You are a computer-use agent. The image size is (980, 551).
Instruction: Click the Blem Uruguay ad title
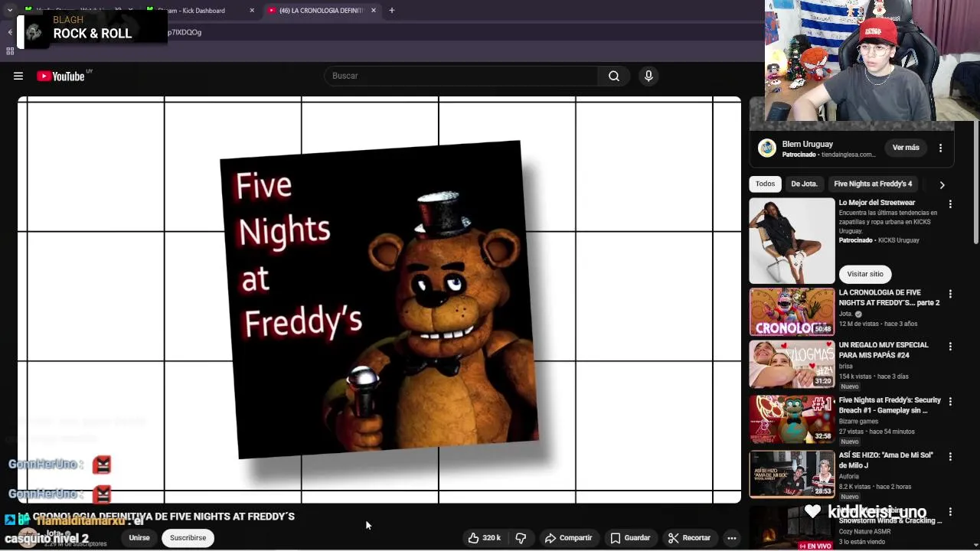(808, 144)
